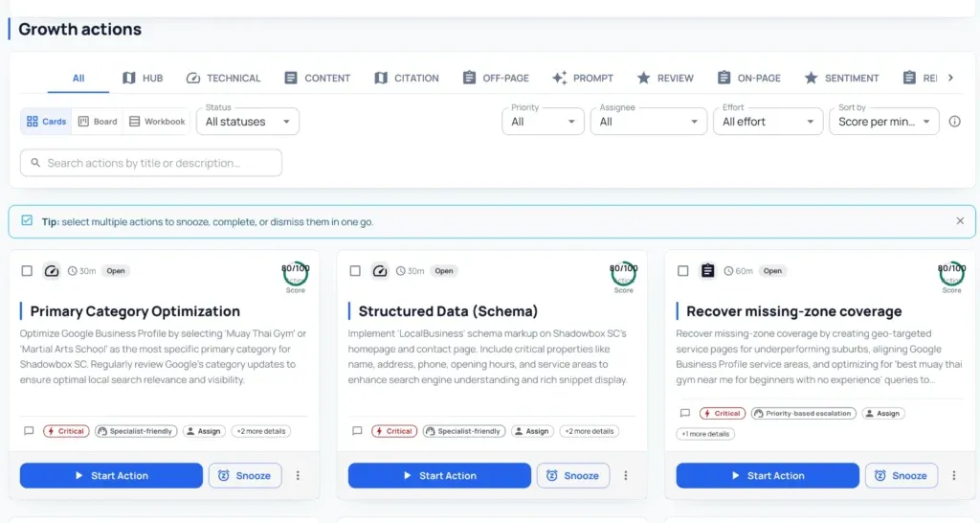Click the tab strip right-arrow to show more tabs

(950, 79)
